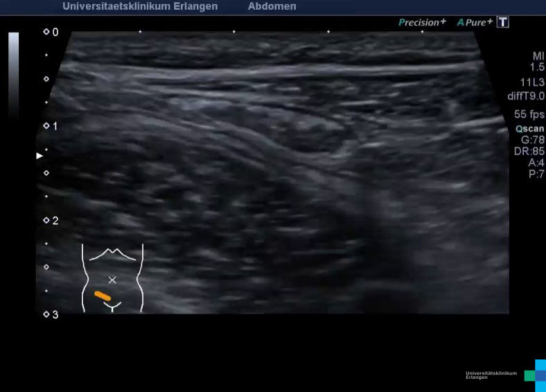
Task: Click the depth marker labeled 2
Action: 46,220
